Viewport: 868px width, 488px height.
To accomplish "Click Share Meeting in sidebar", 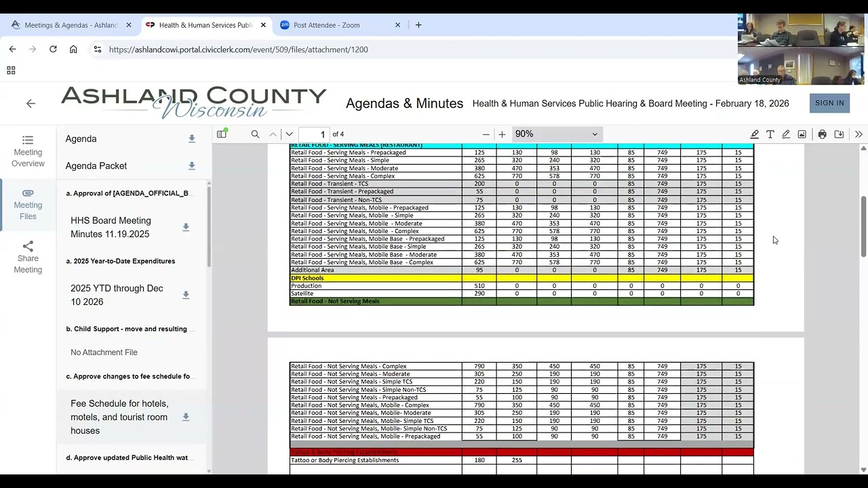I will (x=28, y=258).
